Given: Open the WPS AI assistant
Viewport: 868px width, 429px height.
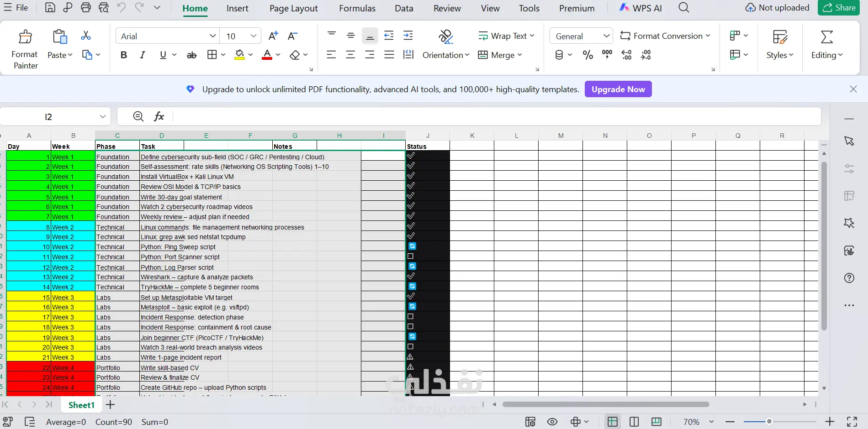Looking at the screenshot, I should point(640,8).
